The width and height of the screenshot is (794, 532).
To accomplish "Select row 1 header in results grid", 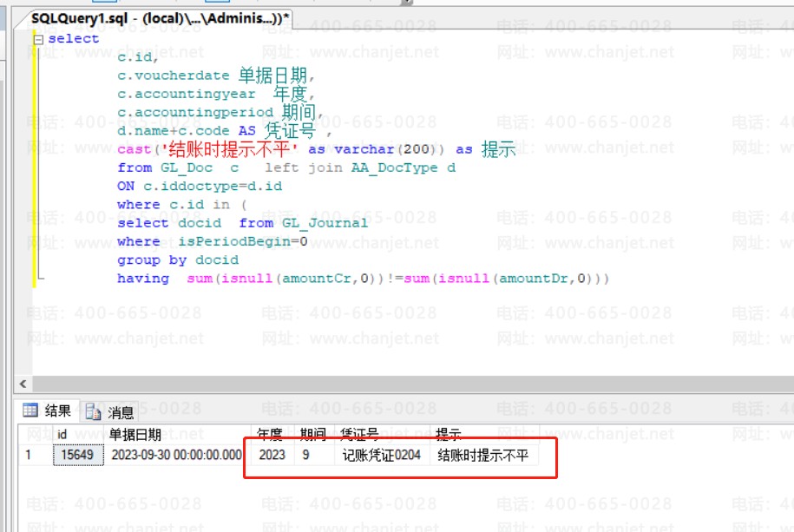I will point(36,455).
